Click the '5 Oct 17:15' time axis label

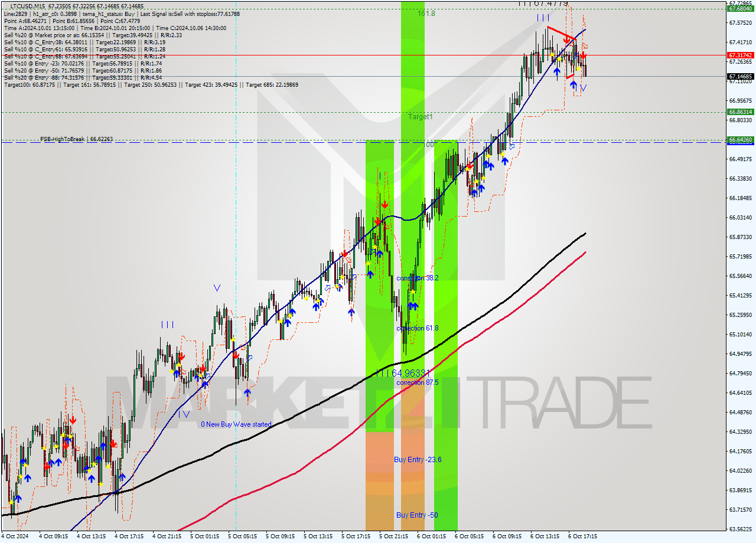pyautogui.click(x=356, y=537)
